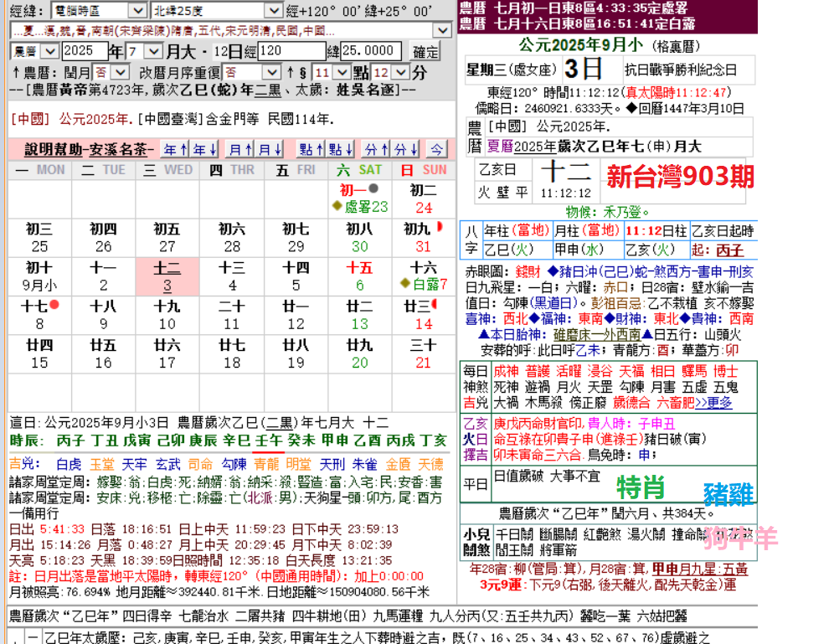
Task: Select the highlighted 十二 day cell
Action: (x=168, y=276)
